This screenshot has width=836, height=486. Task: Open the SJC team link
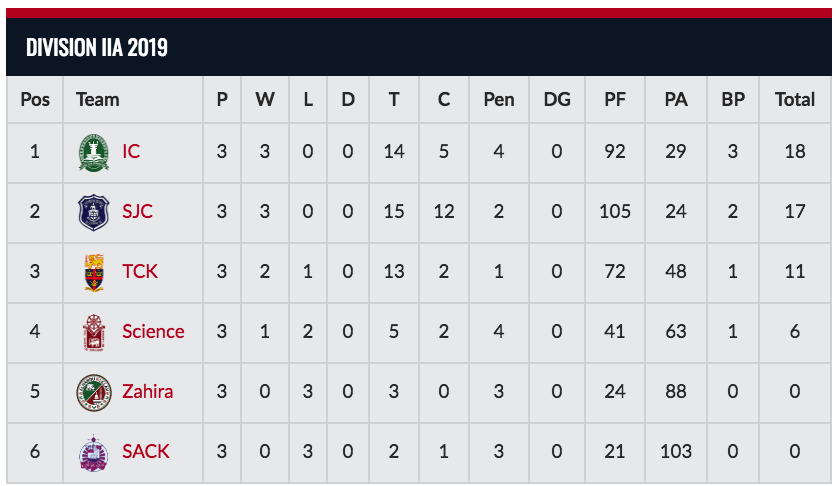(x=137, y=212)
